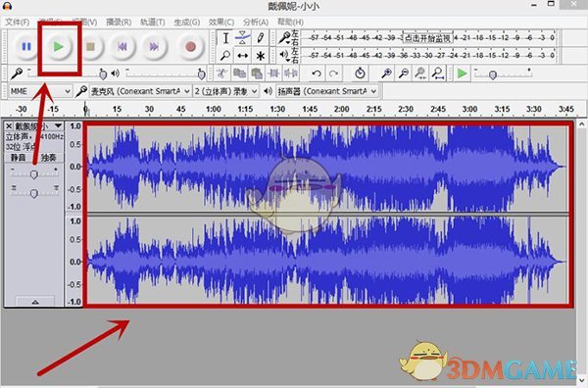Open the 分析(A) menu
Screen dimensions: 588x388
(x=256, y=23)
